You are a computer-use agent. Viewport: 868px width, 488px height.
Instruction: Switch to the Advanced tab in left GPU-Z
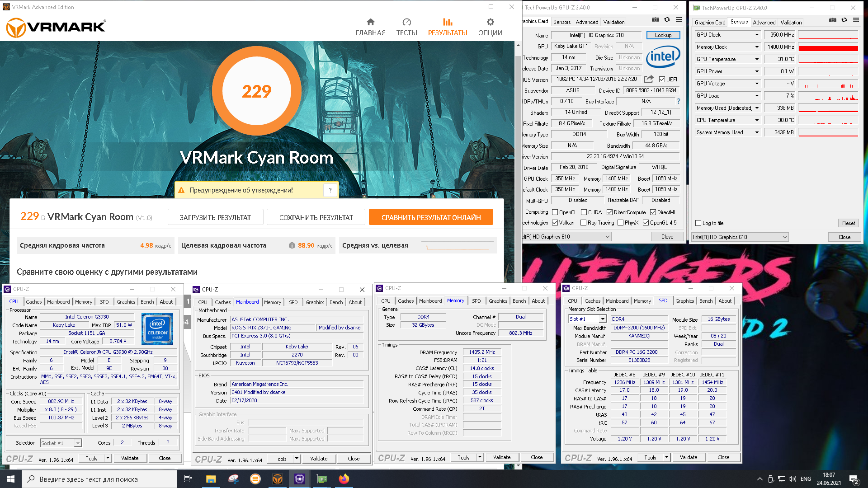point(587,22)
